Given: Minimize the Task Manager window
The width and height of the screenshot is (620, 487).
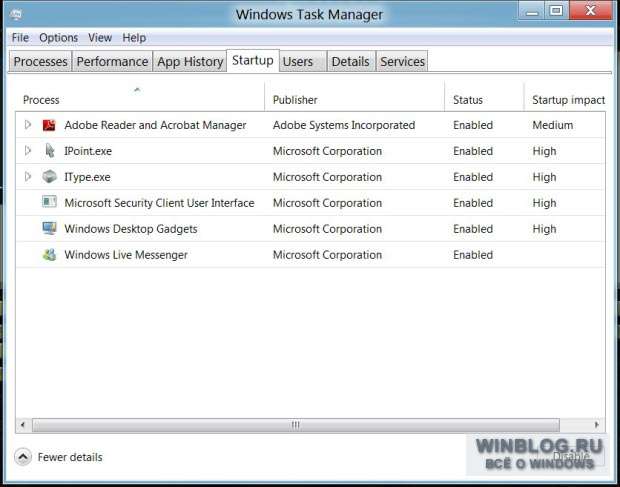Looking at the screenshot, I should 532,12.
